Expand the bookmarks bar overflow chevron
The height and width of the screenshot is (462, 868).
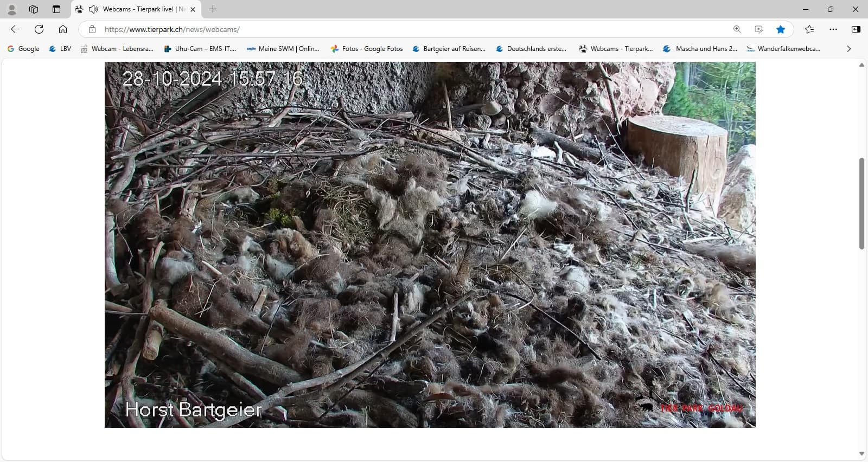tap(849, 49)
